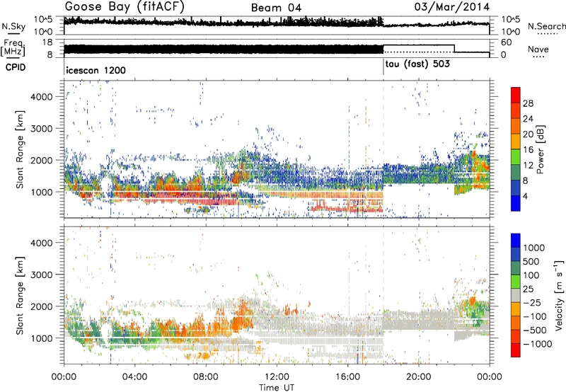Click the "25" value on Velocity scale
This screenshot has width=566, height=392.
[x=528, y=289]
